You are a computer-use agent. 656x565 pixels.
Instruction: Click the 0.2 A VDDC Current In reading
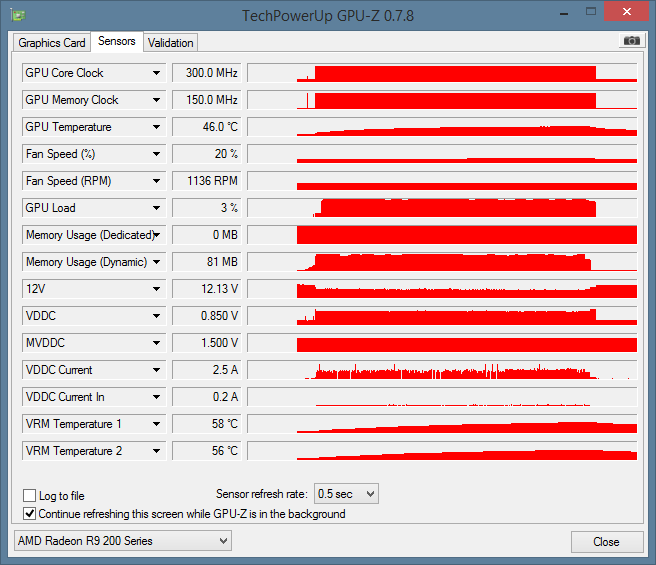click(207, 397)
